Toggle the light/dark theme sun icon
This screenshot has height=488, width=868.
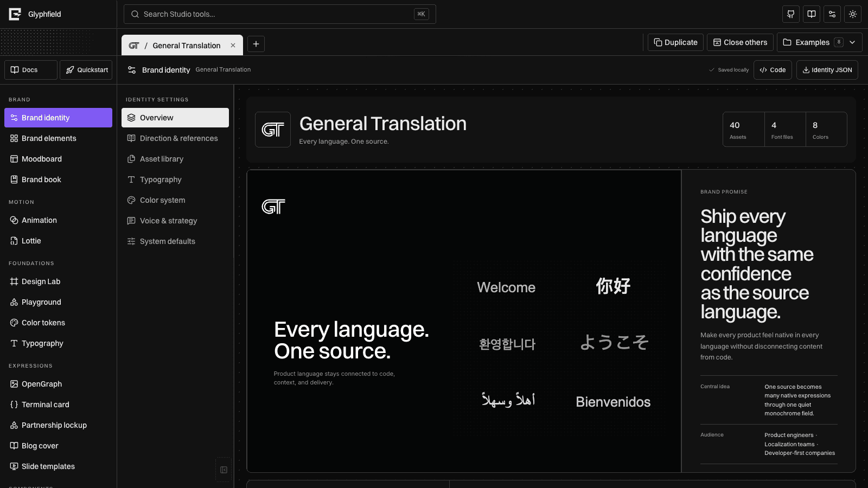point(853,14)
